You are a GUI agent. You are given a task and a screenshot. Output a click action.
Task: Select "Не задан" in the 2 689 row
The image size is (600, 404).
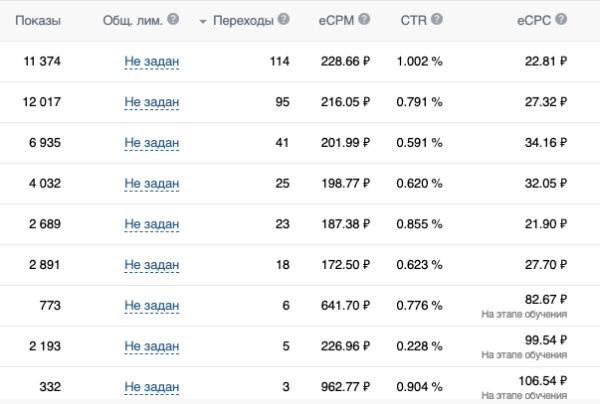[x=151, y=223]
